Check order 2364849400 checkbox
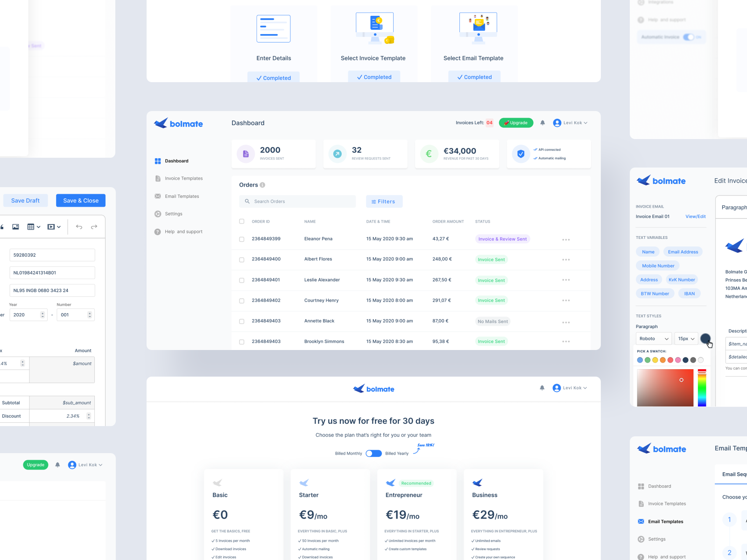Viewport: 747px width, 560px height. point(242,260)
